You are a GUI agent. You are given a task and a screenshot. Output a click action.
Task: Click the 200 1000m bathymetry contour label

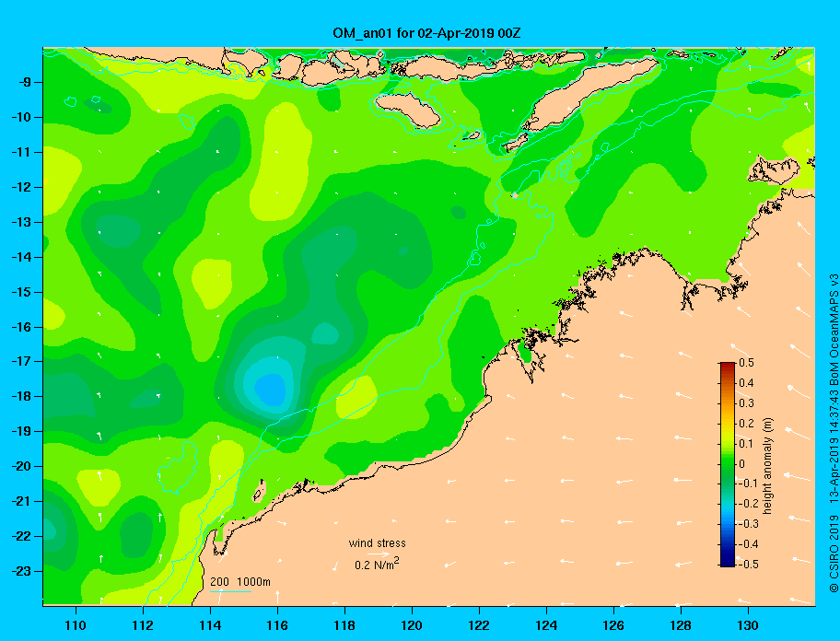(240, 581)
